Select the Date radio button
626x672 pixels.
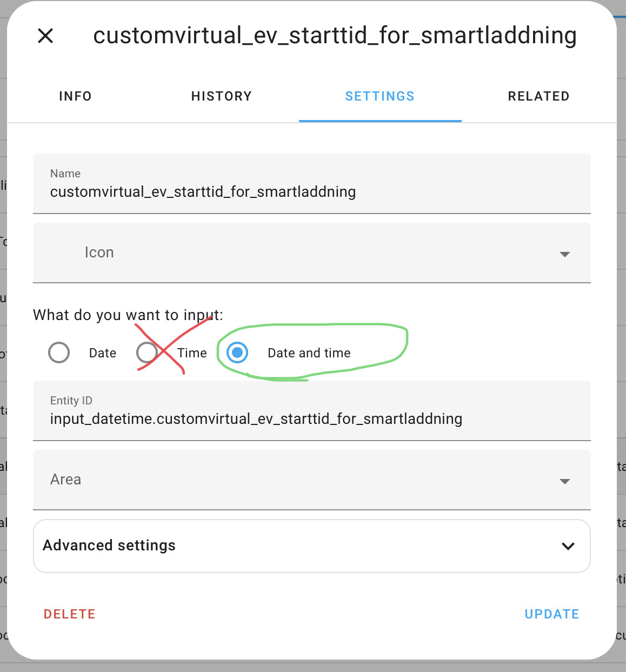[59, 352]
